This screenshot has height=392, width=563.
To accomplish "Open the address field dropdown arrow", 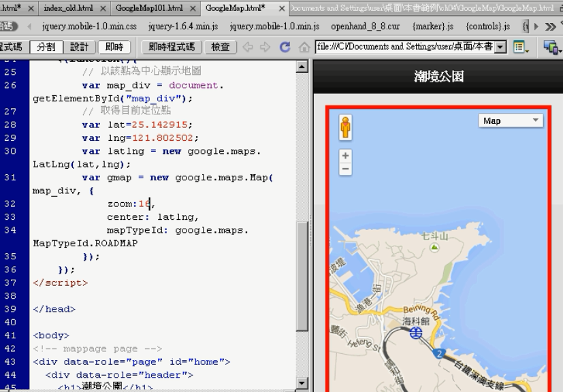I will coord(500,47).
